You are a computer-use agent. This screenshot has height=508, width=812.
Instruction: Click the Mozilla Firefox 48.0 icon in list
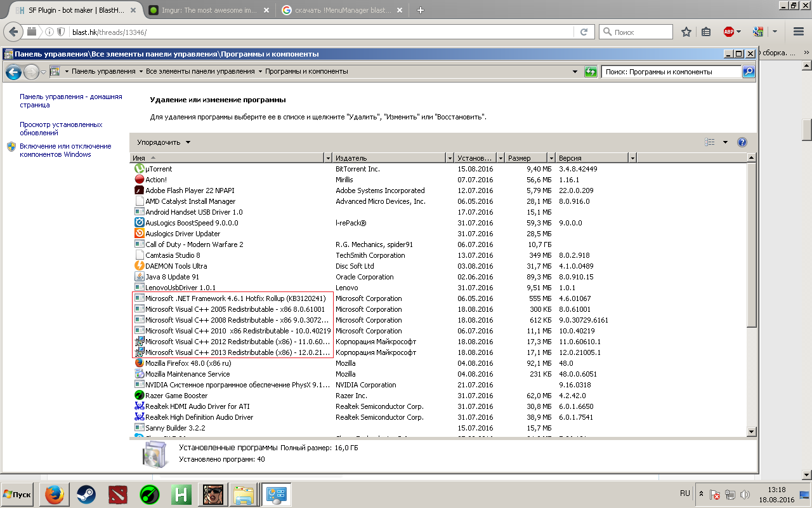tap(140, 363)
